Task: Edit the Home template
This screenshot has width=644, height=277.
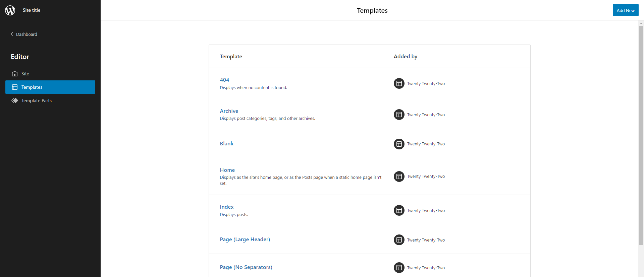Action: coord(227,170)
